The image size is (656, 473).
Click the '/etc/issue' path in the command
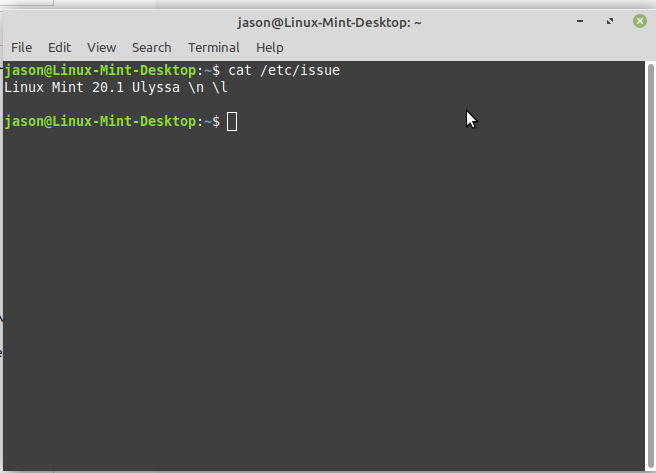pyautogui.click(x=299, y=71)
